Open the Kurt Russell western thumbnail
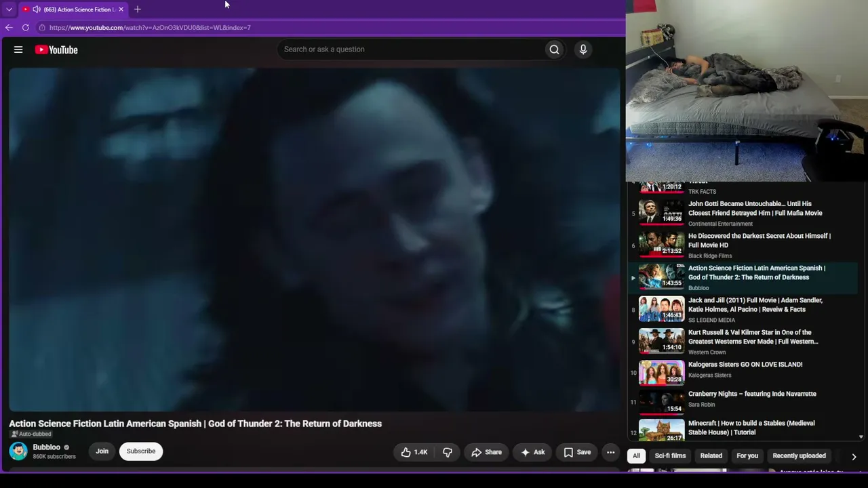This screenshot has height=488, width=868. coord(661,340)
